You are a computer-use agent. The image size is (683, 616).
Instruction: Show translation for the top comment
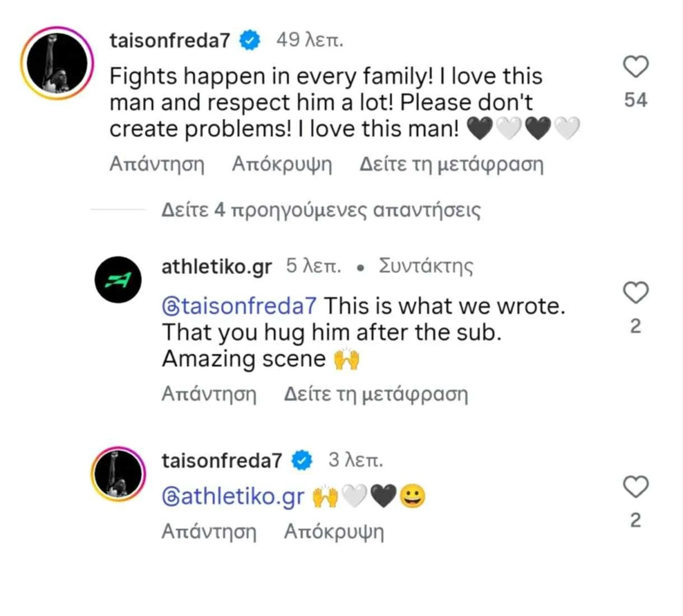coord(451,164)
